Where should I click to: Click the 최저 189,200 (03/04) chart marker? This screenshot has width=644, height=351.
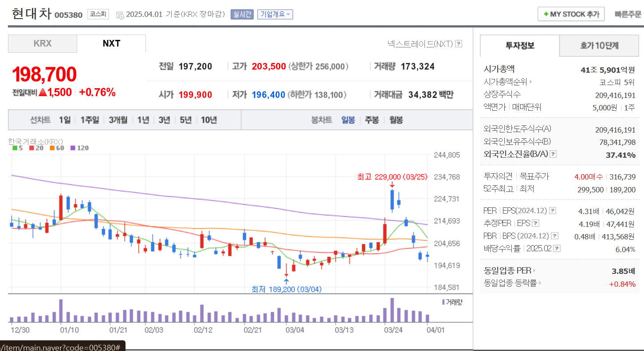(x=287, y=289)
